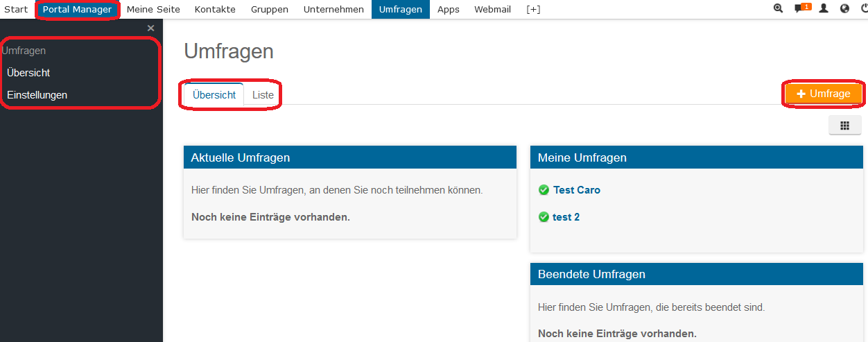Image resolution: width=868 pixels, height=342 pixels.
Task: Click the Beendete Umfragen panel header
Action: pyautogui.click(x=697, y=274)
